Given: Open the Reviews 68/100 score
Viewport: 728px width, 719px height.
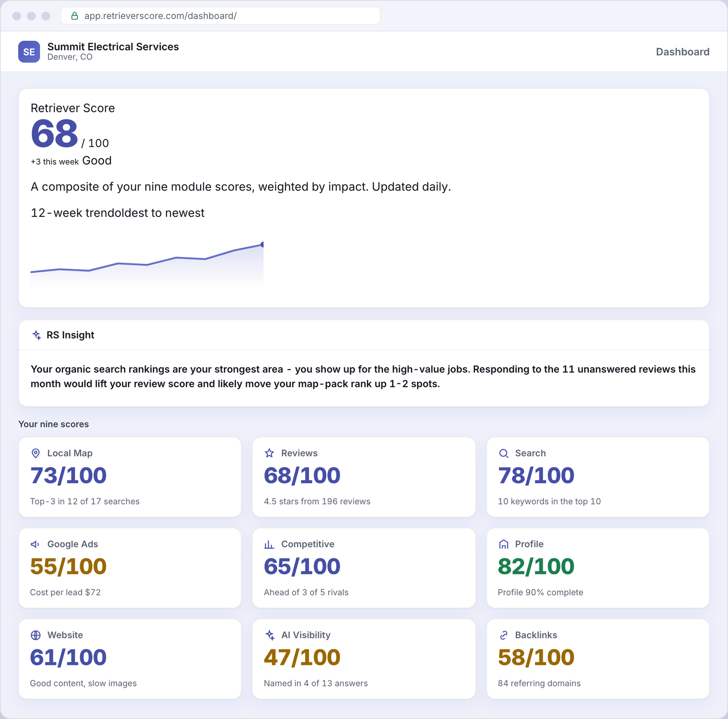Looking at the screenshot, I should 302,476.
